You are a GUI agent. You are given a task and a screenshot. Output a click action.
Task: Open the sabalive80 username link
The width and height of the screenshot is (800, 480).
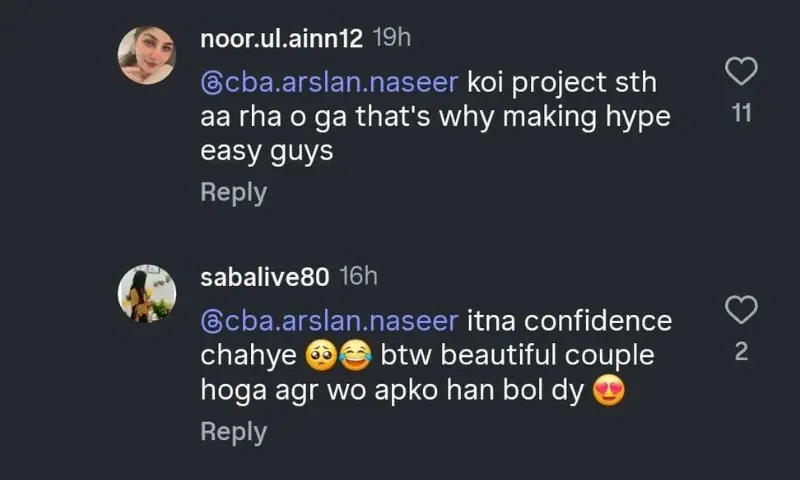tap(264, 278)
